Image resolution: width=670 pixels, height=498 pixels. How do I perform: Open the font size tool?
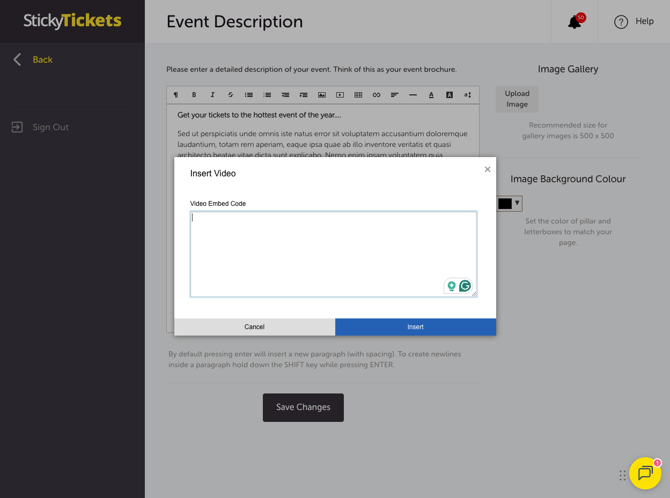[468, 95]
